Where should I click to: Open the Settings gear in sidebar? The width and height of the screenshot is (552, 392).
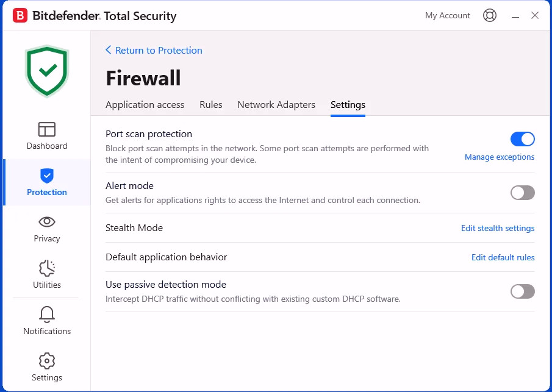(x=47, y=368)
